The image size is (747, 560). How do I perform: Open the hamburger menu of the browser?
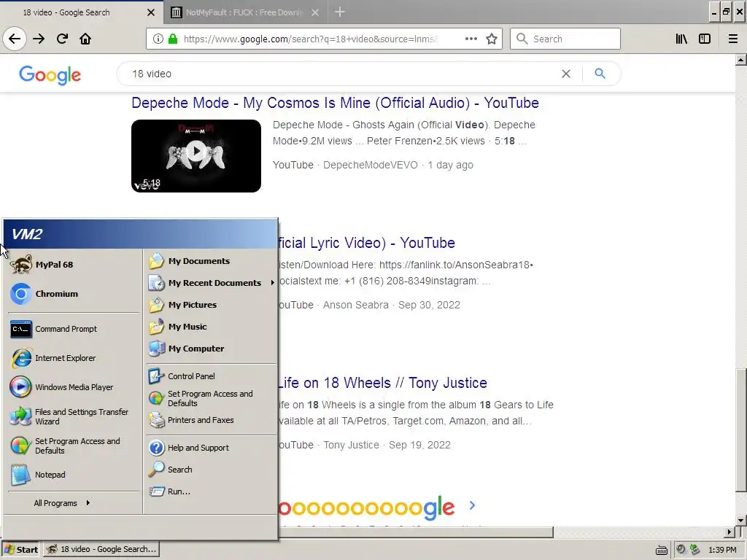(733, 39)
